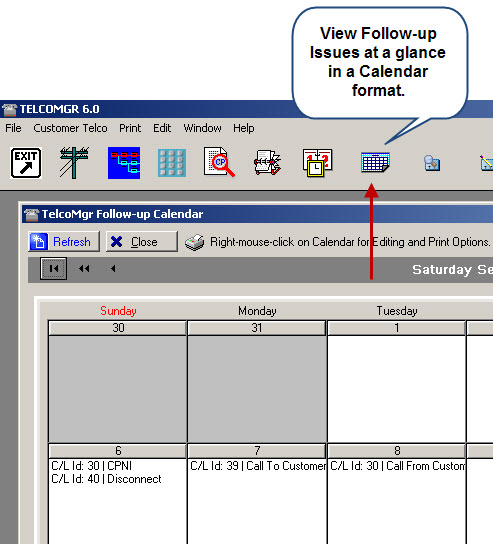
Task: Select the day 8 header cell
Action: tap(396, 451)
